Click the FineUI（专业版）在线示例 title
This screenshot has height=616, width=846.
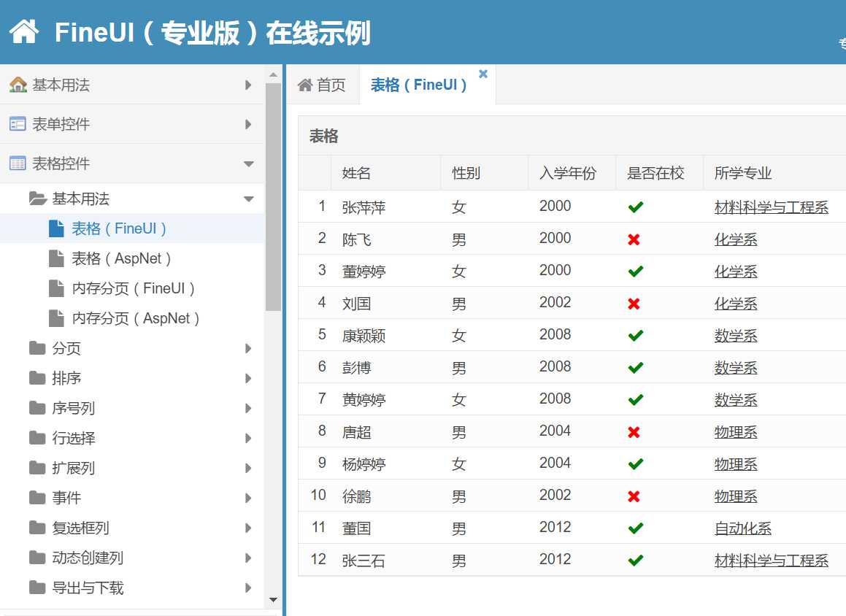pyautogui.click(x=212, y=32)
